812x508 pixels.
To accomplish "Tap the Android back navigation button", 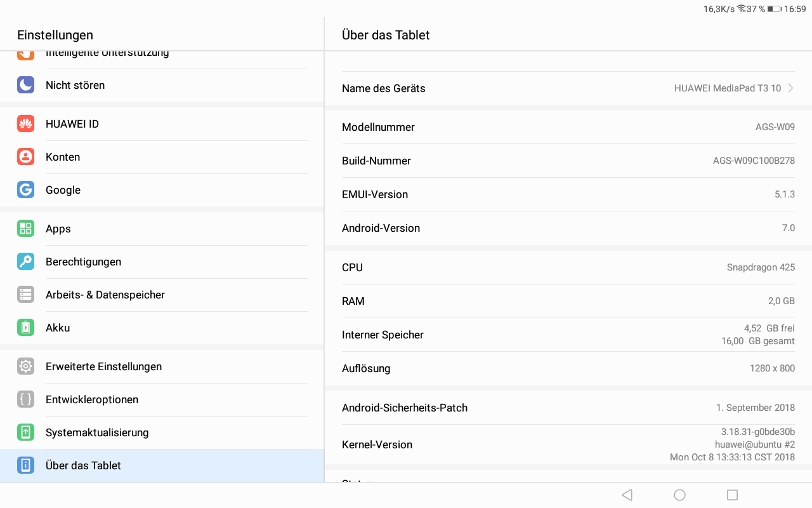I will pos(627,495).
